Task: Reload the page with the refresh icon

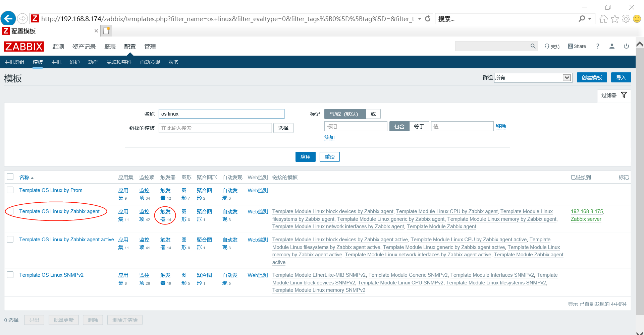Action: tap(428, 19)
